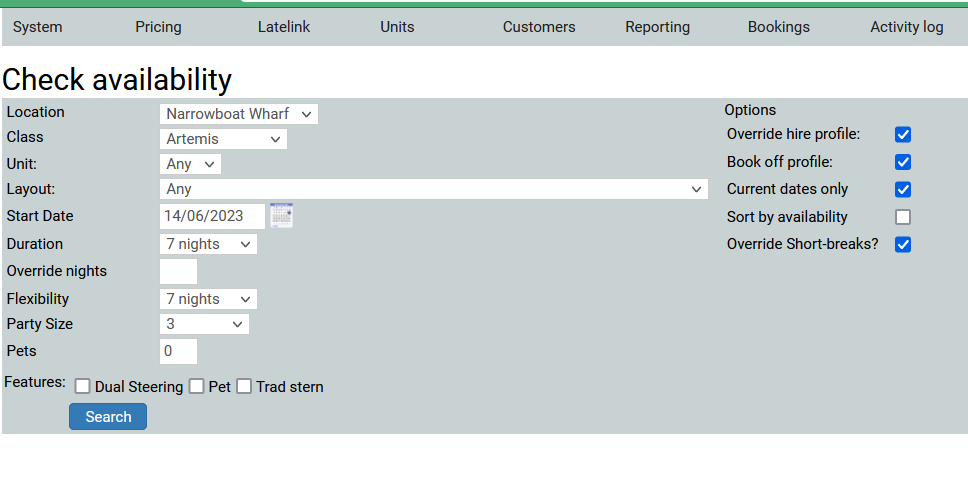968x495 pixels.
Task: Open the Layout dropdown
Action: (x=433, y=189)
